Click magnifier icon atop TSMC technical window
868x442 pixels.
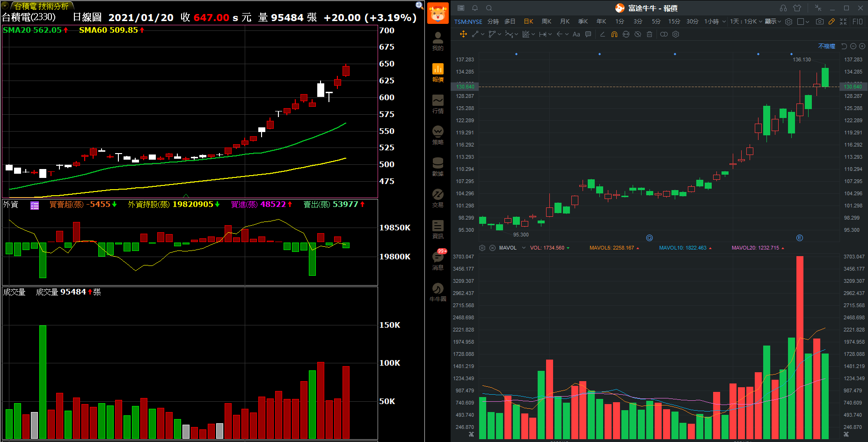click(x=419, y=5)
